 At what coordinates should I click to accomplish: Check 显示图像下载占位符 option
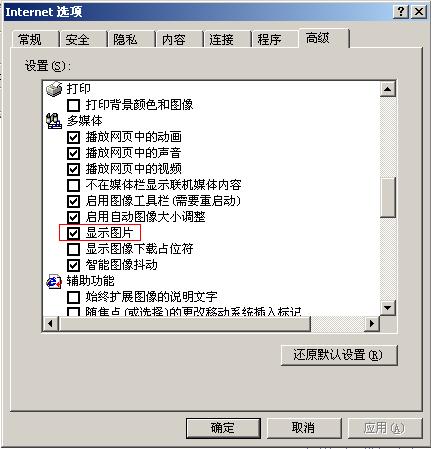[x=73, y=249]
